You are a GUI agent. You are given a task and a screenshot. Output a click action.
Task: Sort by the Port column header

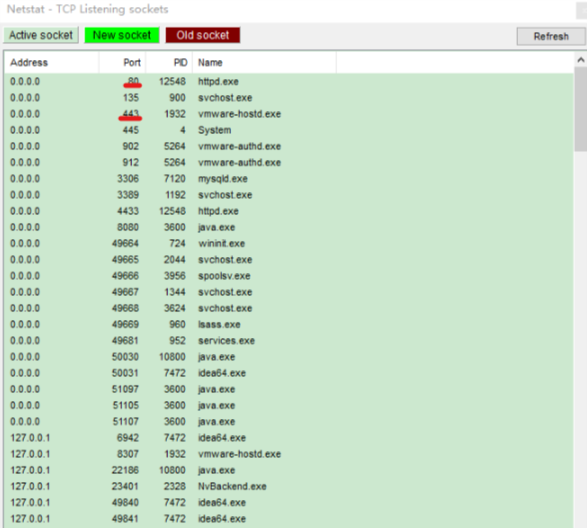coord(122,63)
